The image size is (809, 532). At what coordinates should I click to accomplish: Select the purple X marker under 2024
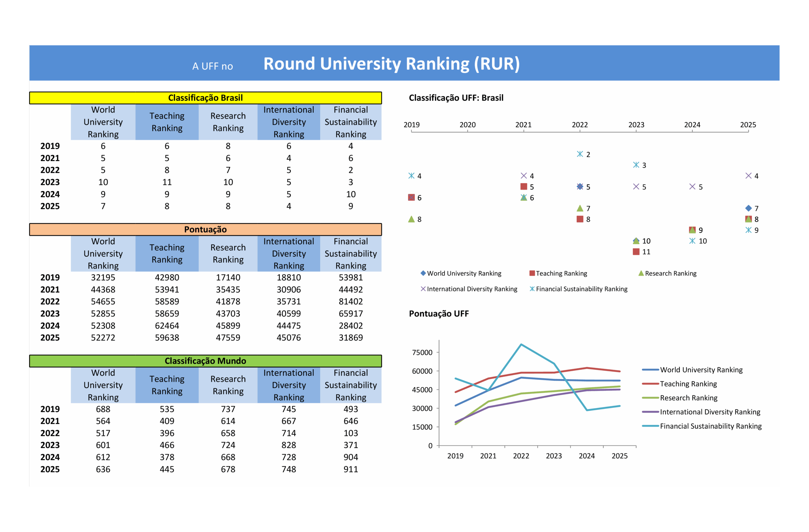tap(692, 186)
